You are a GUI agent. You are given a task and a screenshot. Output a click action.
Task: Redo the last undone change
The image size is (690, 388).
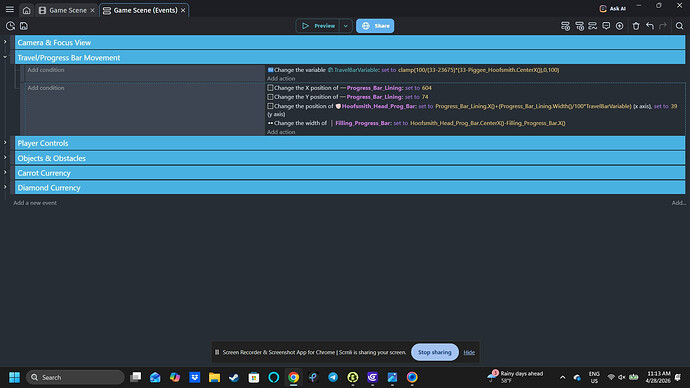[x=663, y=26]
